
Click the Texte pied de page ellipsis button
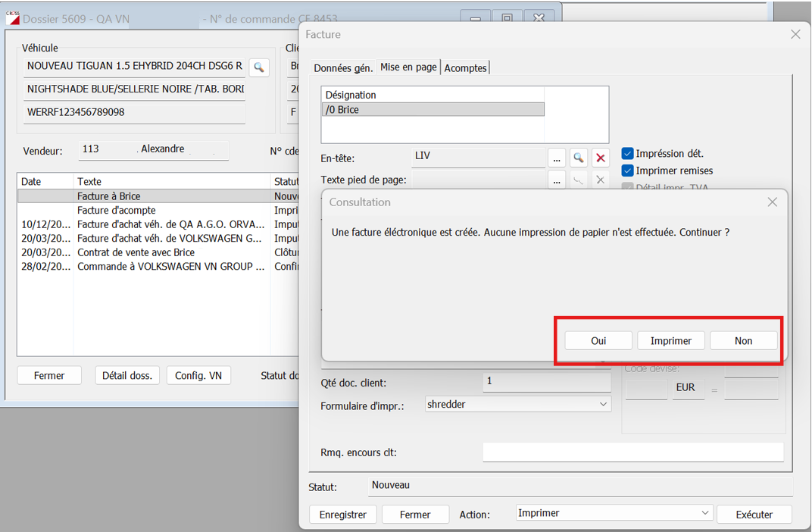point(557,180)
